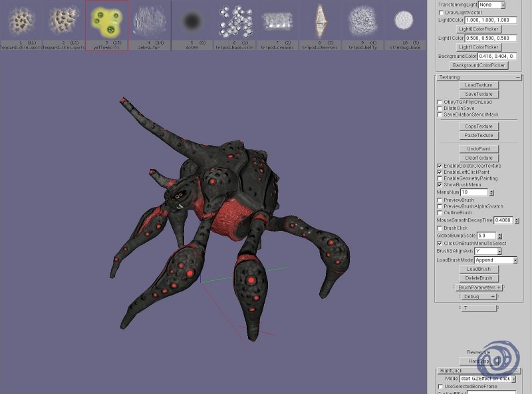The height and width of the screenshot is (394, 532).
Task: Open the BackgroundColorPicker
Action: [479, 65]
